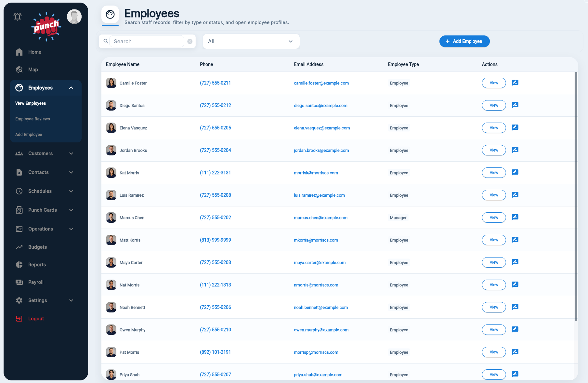Open Employee Reviews submenu item
Viewport: 588px width, 383px height.
33,119
